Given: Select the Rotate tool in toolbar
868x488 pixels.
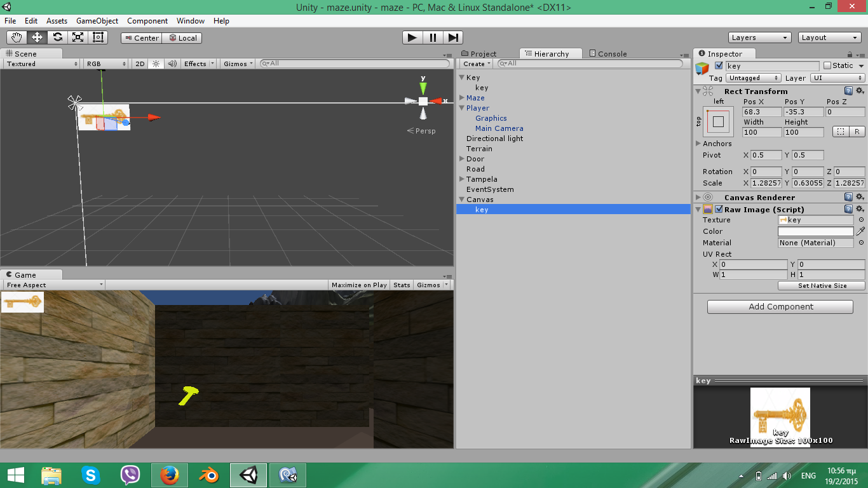Looking at the screenshot, I should [x=57, y=37].
